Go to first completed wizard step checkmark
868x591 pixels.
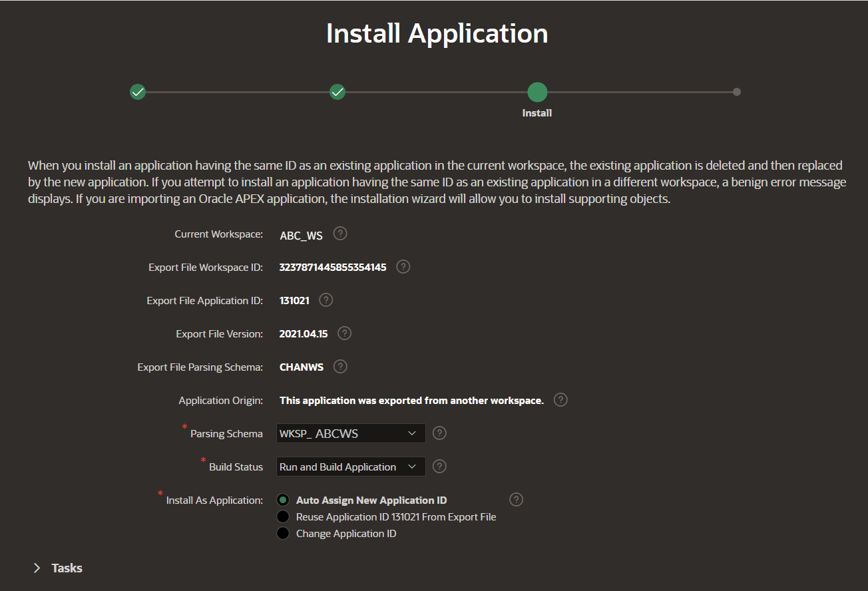pyautogui.click(x=138, y=92)
